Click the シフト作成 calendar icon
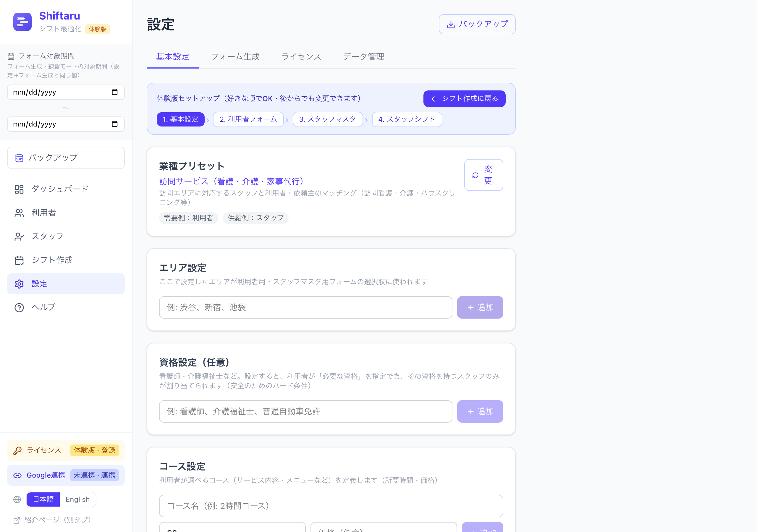The width and height of the screenshot is (757, 532). pyautogui.click(x=19, y=260)
